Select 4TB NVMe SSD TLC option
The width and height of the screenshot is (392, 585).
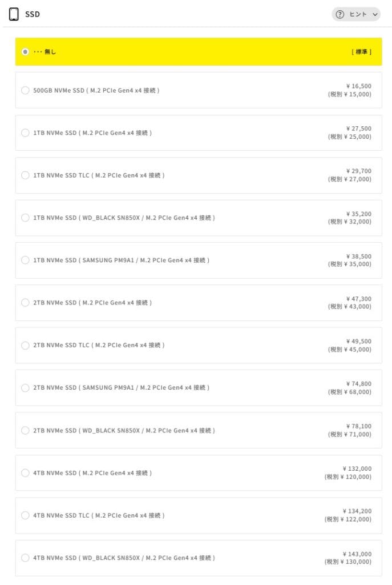(25, 515)
